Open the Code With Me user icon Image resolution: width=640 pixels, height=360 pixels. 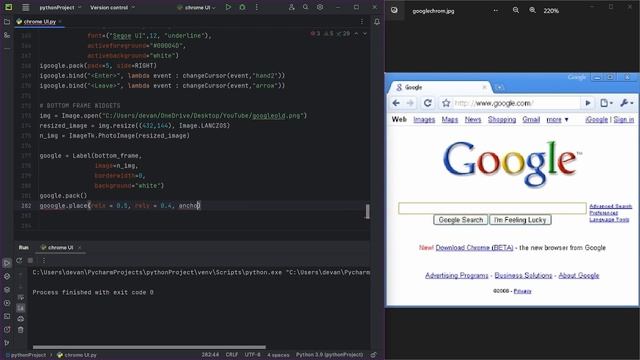(291, 7)
